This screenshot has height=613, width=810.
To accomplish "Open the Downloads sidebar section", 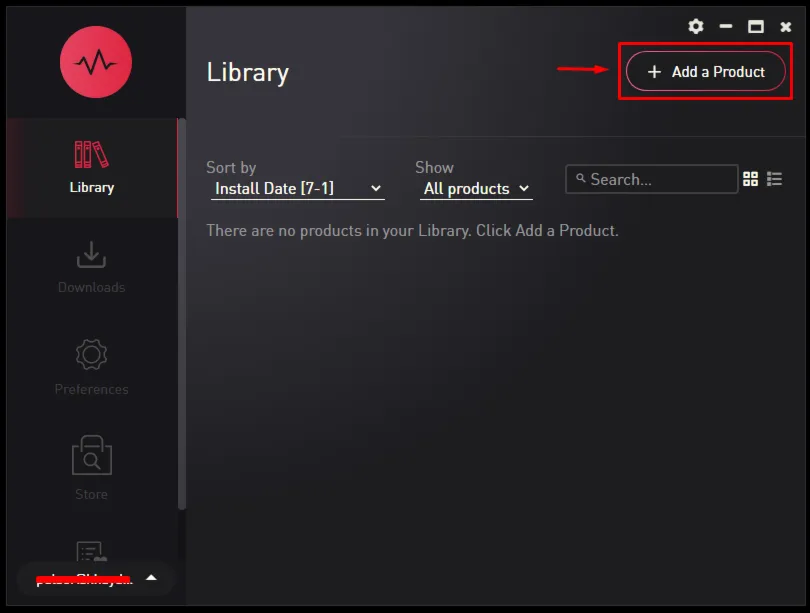I will [x=91, y=268].
